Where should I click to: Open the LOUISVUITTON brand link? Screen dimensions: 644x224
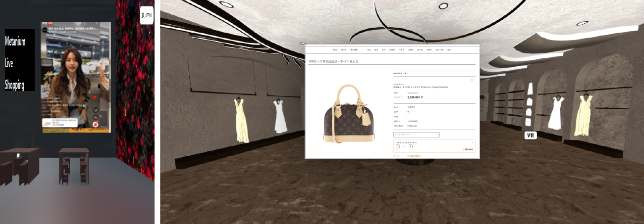coord(400,73)
